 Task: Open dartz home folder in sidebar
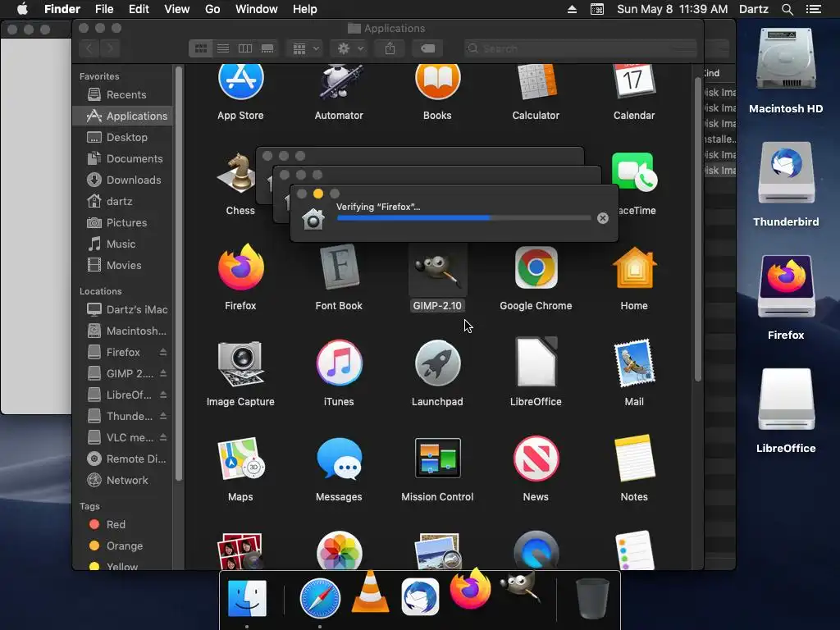click(123, 202)
